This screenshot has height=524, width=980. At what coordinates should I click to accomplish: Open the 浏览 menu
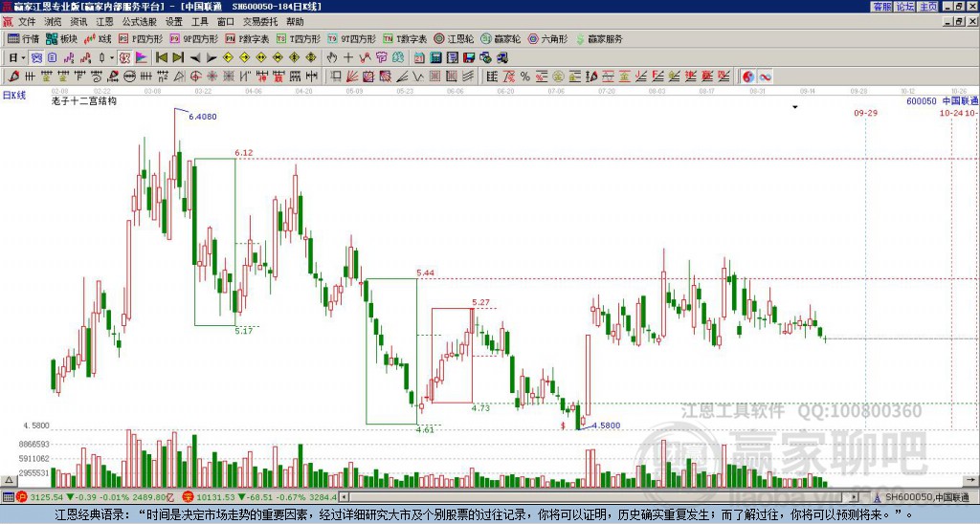[53, 22]
